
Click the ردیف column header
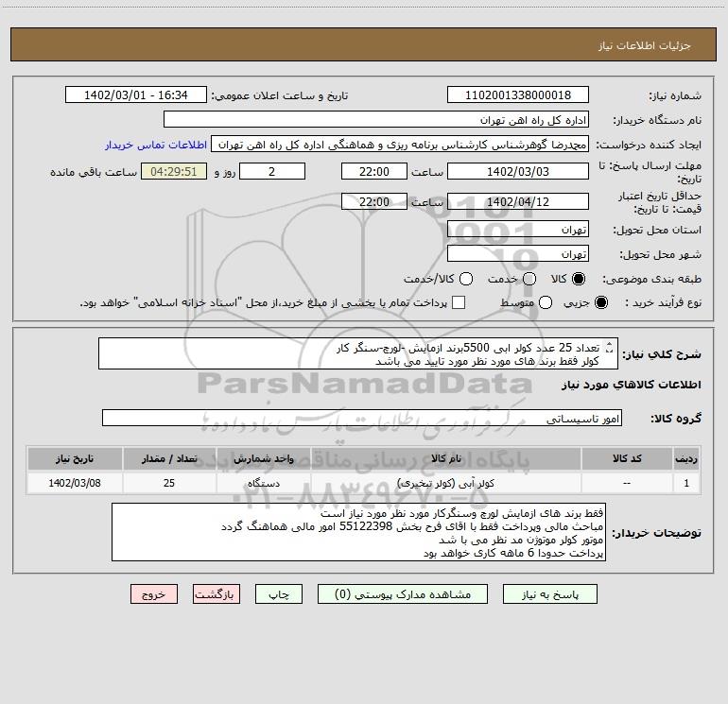tap(686, 458)
